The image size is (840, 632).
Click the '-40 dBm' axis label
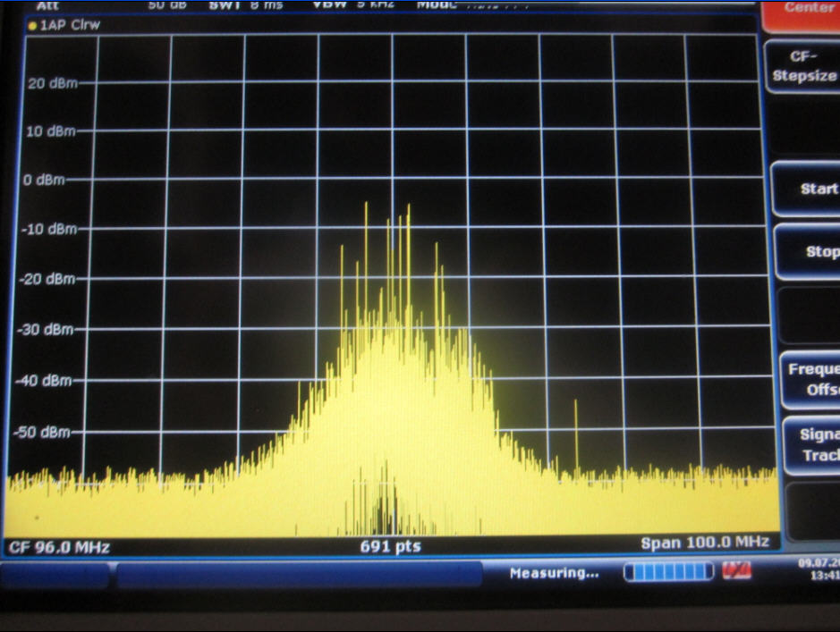point(44,381)
